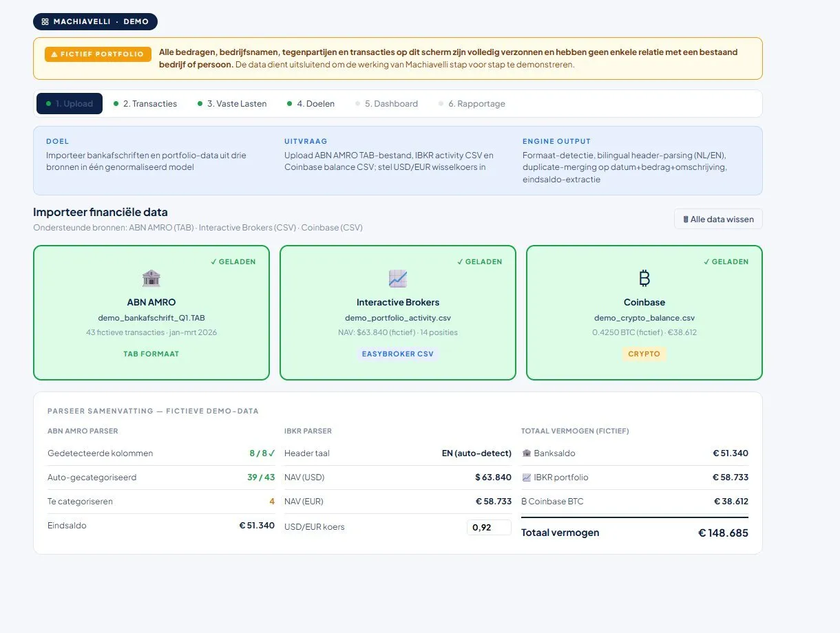Select the ABN AMRO upload card title
This screenshot has width=840, height=633.
click(151, 302)
